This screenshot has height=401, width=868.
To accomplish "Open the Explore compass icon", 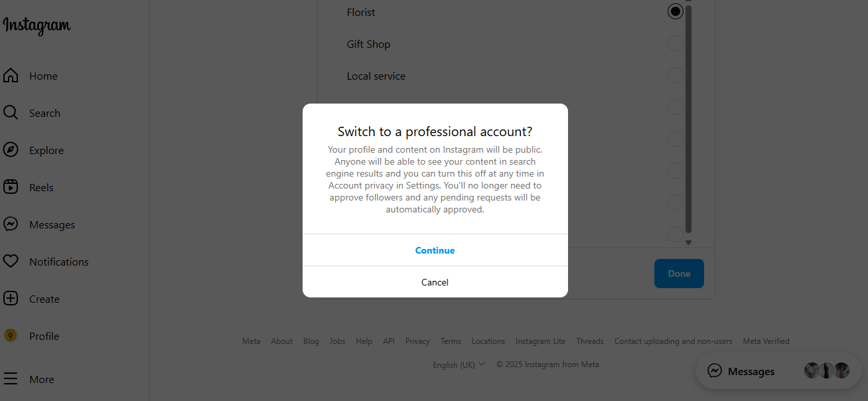I will coord(11,150).
